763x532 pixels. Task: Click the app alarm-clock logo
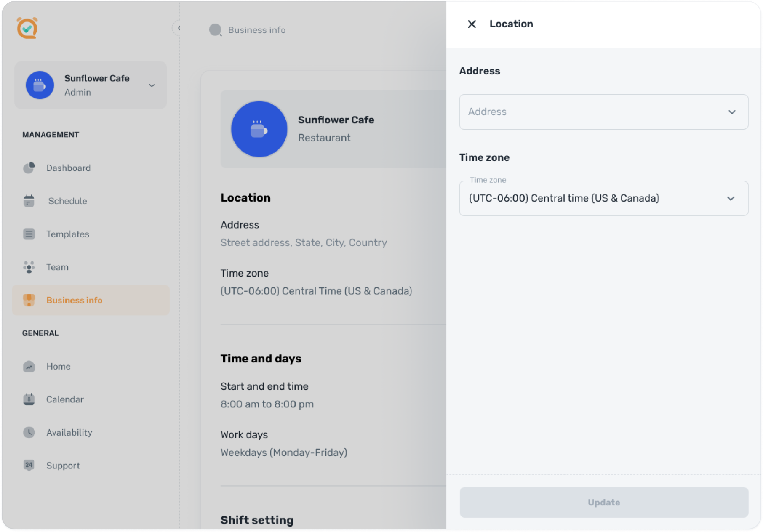coord(27,29)
